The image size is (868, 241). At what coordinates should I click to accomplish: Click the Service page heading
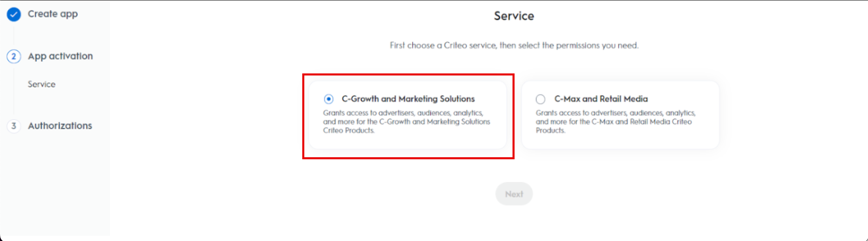(514, 16)
